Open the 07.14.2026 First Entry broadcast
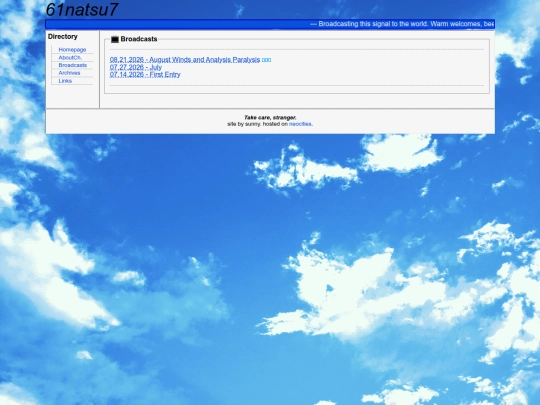The image size is (540, 405). tap(145, 74)
